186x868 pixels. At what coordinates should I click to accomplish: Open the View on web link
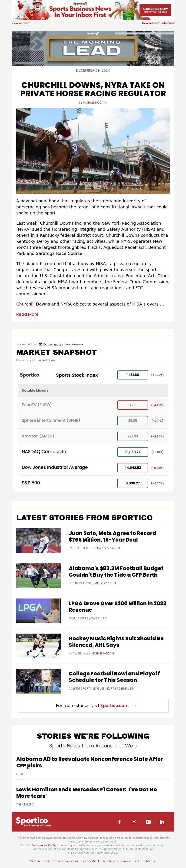[x=20, y=23]
